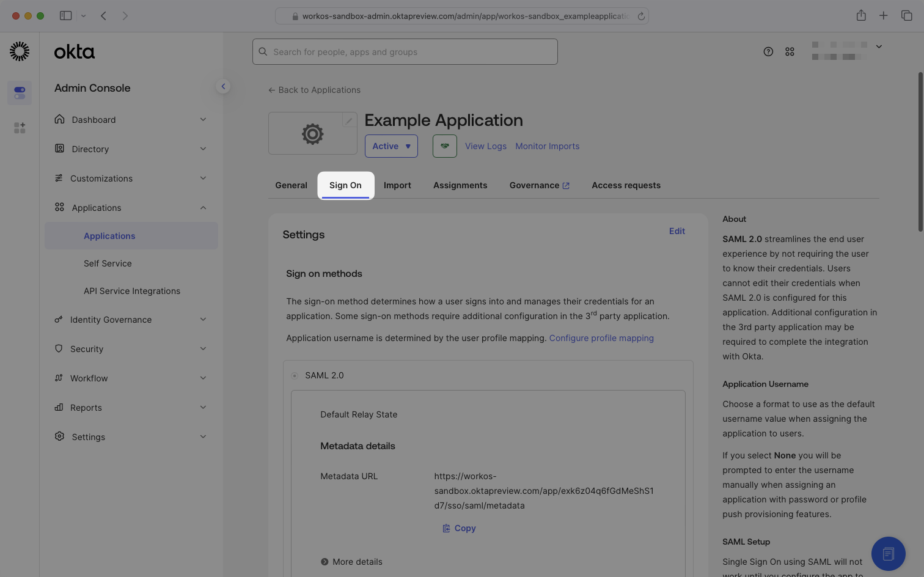
Task: Open a new Safari tab with plus icon
Action: click(884, 15)
